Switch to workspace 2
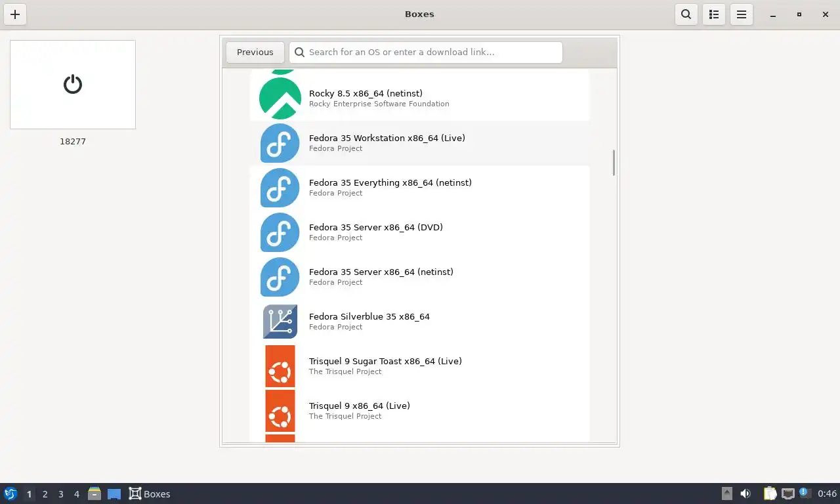Image resolution: width=840 pixels, height=504 pixels. coord(45,494)
